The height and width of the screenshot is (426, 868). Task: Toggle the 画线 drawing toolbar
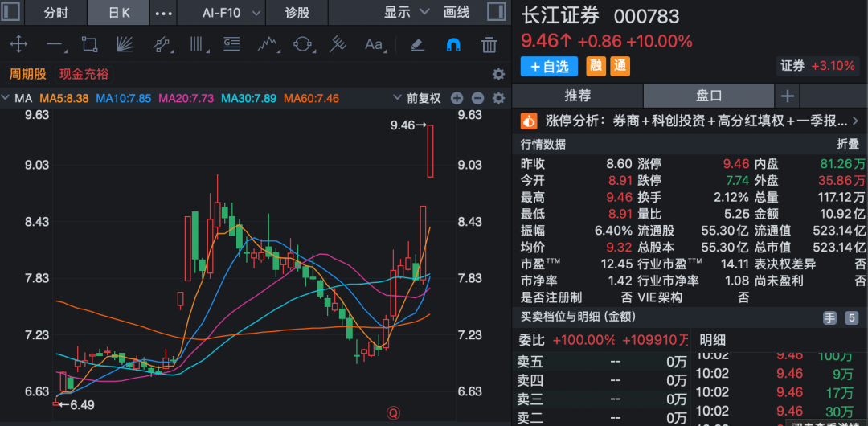click(457, 12)
